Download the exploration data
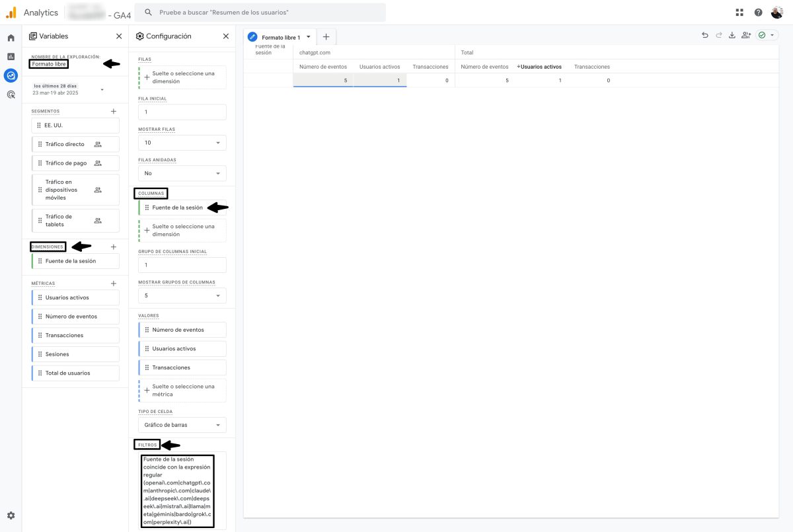This screenshot has width=793, height=532. click(x=732, y=35)
